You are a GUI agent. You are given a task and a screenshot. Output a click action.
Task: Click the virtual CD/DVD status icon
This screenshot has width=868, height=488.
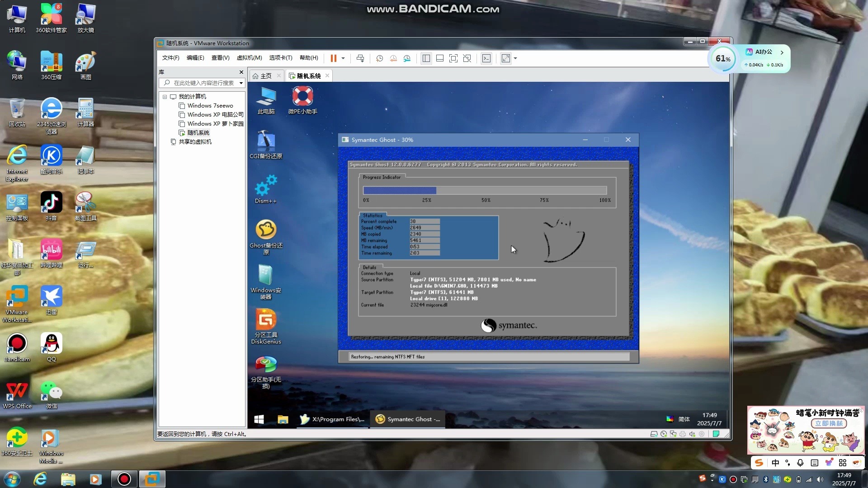[663, 434]
